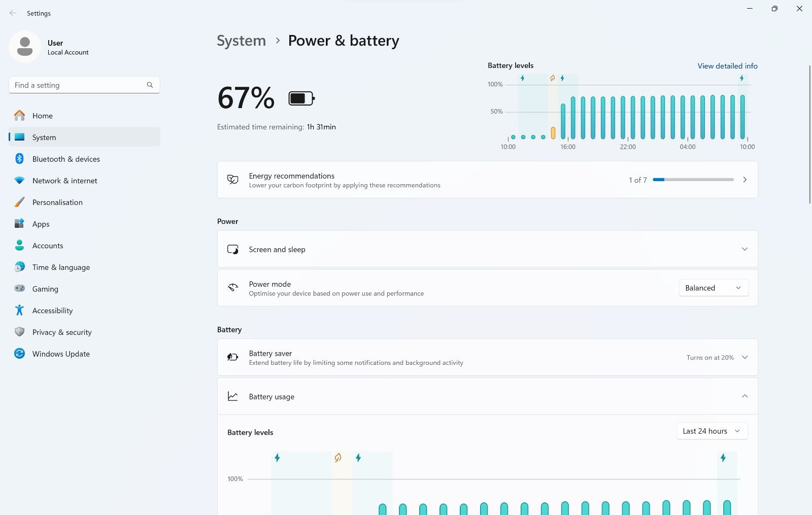Click the User Local Account profile name
This screenshot has width=812, height=515.
click(x=68, y=47)
